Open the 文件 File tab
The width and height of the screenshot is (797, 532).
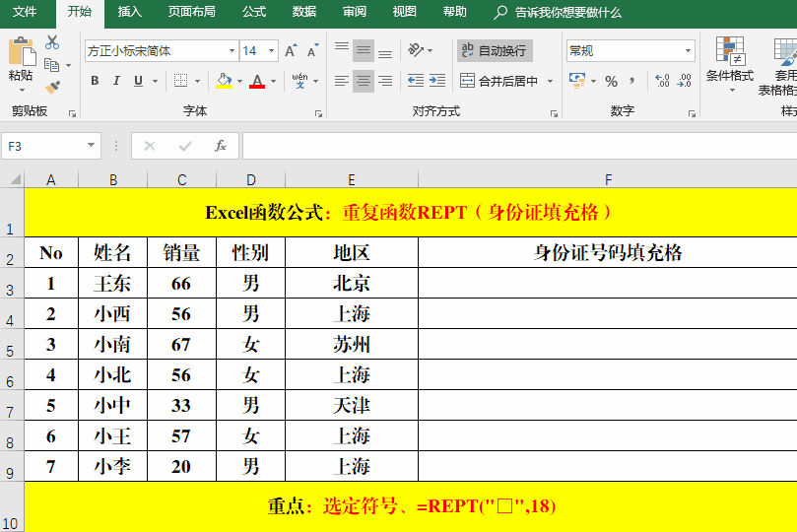[25, 12]
